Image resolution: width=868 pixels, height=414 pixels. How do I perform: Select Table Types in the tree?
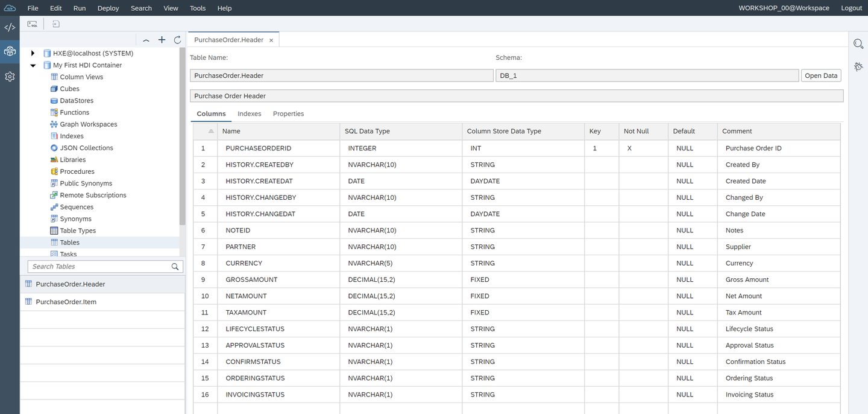click(x=78, y=231)
